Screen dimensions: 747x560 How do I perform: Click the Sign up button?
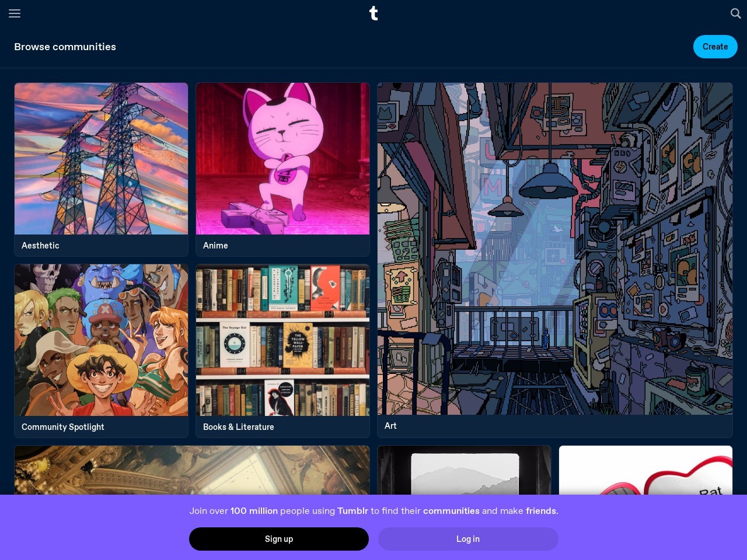(279, 539)
